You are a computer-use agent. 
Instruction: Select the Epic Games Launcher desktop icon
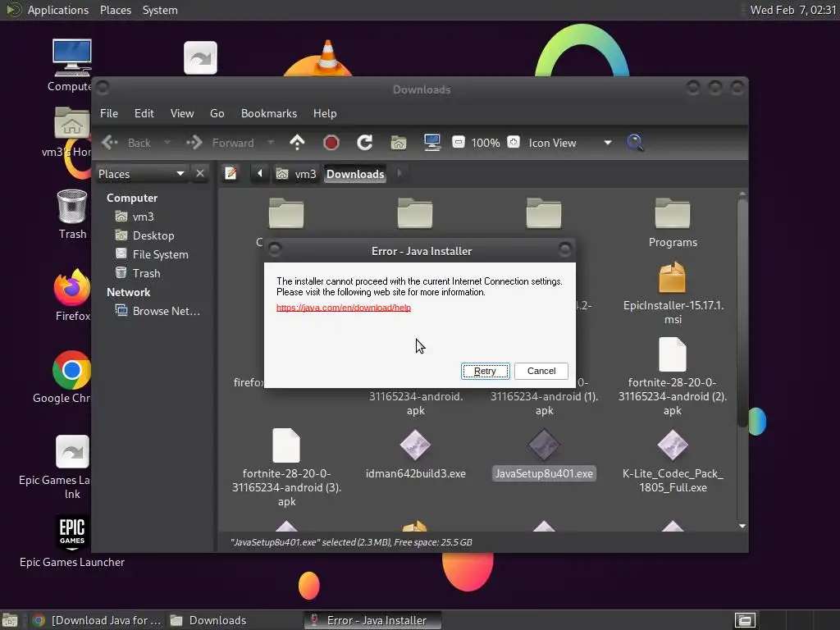[72, 541]
